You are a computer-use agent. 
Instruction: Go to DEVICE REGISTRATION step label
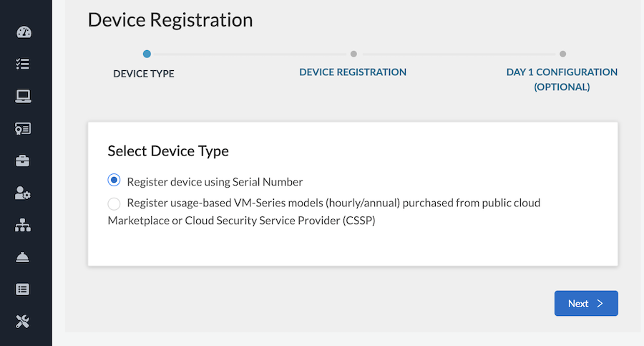(353, 72)
